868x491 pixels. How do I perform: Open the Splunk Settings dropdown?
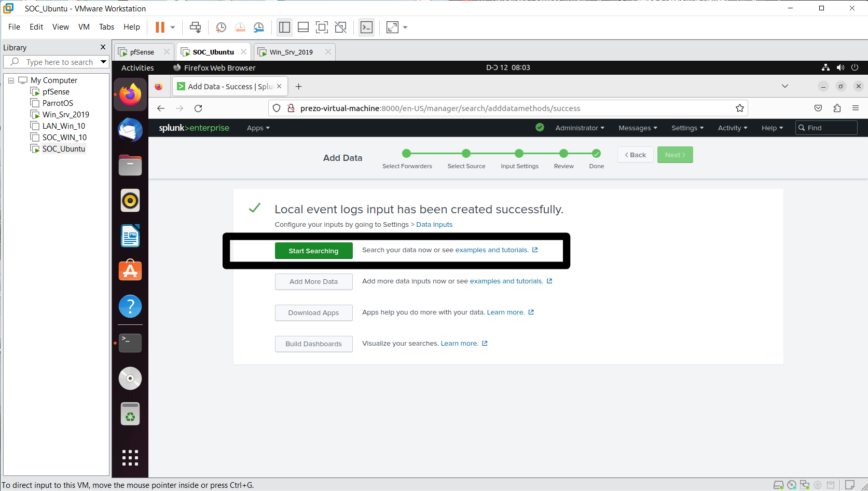pos(687,128)
